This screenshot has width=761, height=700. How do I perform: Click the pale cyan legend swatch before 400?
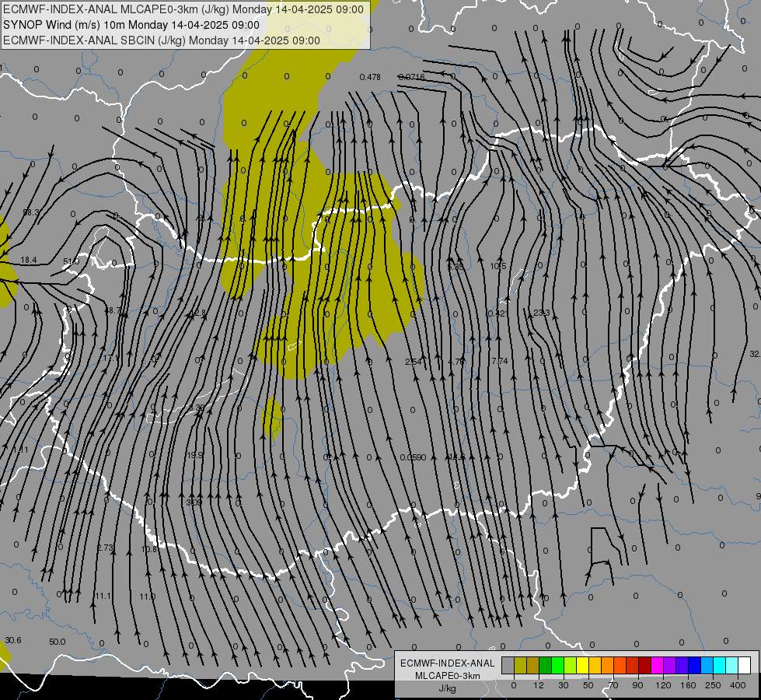pyautogui.click(x=732, y=666)
